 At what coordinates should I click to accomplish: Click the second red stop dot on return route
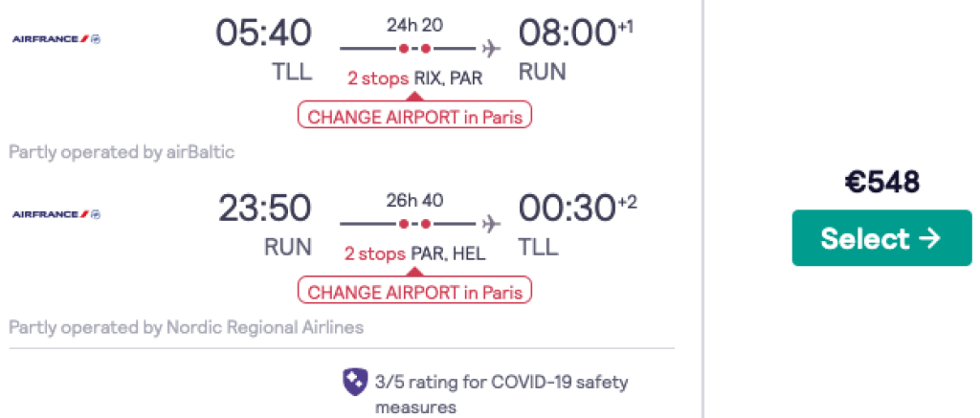click(426, 223)
